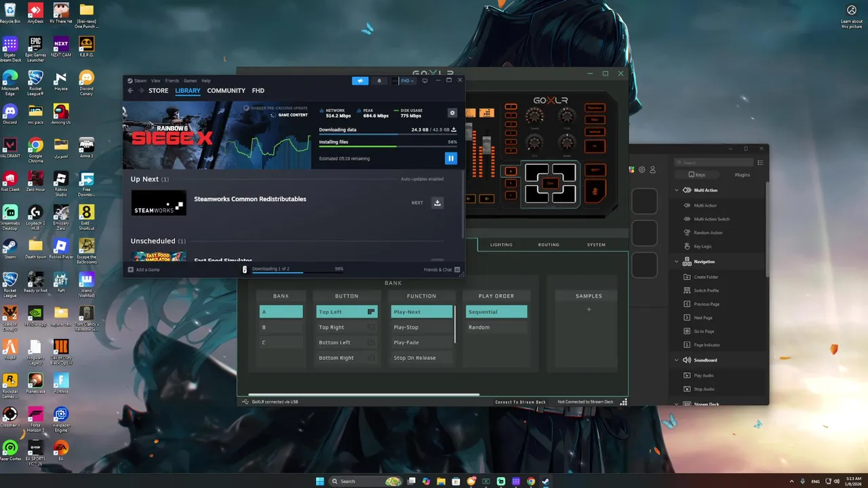The height and width of the screenshot is (488, 868).
Task: Click Steam Big Picture mode icon
Action: point(425,81)
